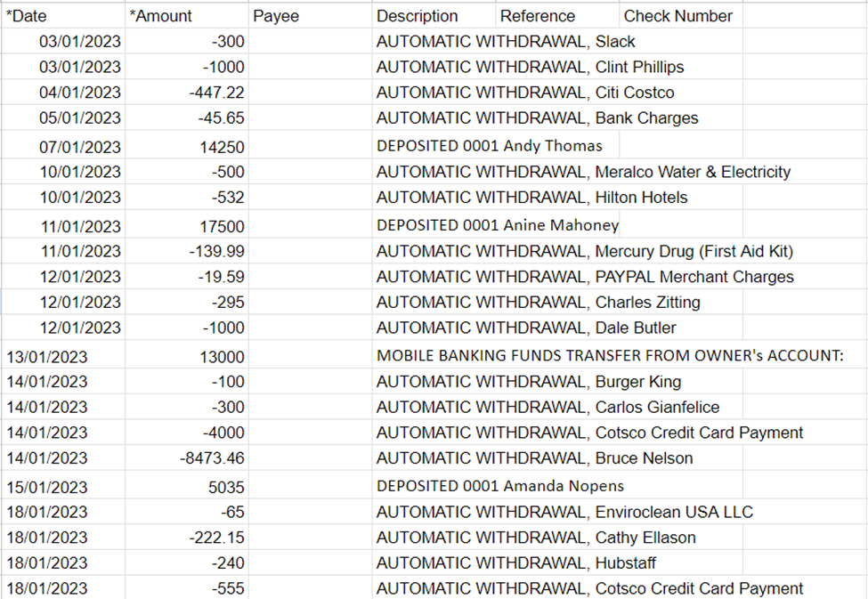
Task: Click the *Date column header cell
Action: coord(62,16)
